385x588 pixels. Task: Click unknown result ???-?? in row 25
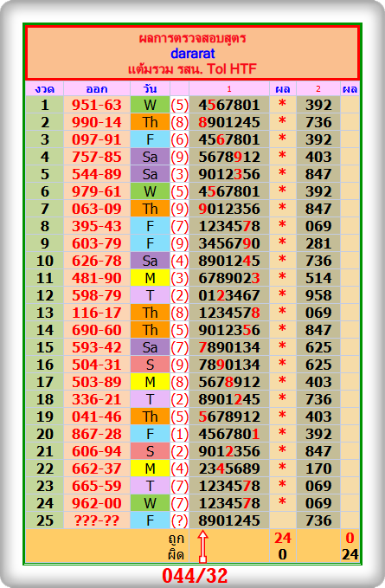pyautogui.click(x=97, y=520)
